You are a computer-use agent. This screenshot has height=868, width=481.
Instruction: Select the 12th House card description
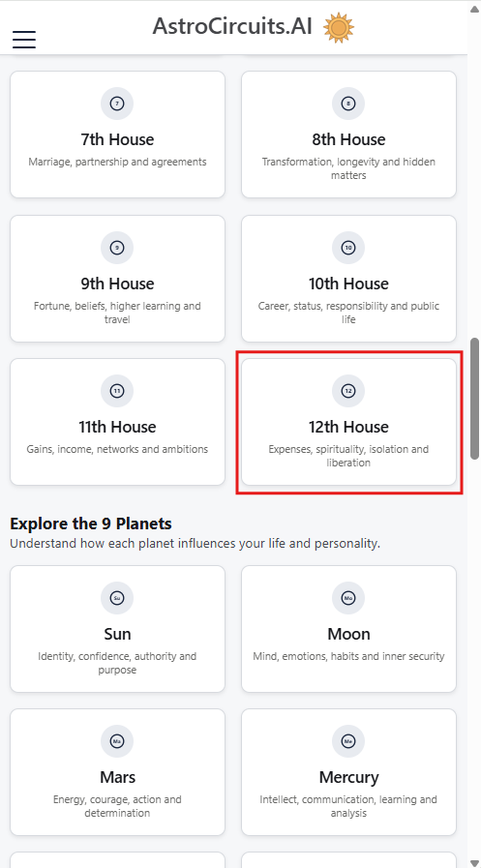coord(348,456)
